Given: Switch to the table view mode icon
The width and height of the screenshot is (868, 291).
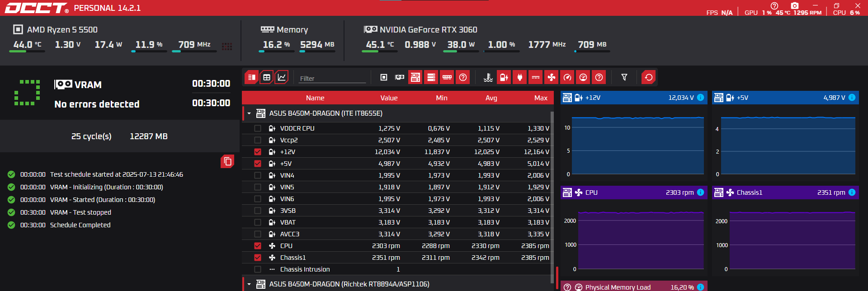Looking at the screenshot, I should (x=267, y=77).
